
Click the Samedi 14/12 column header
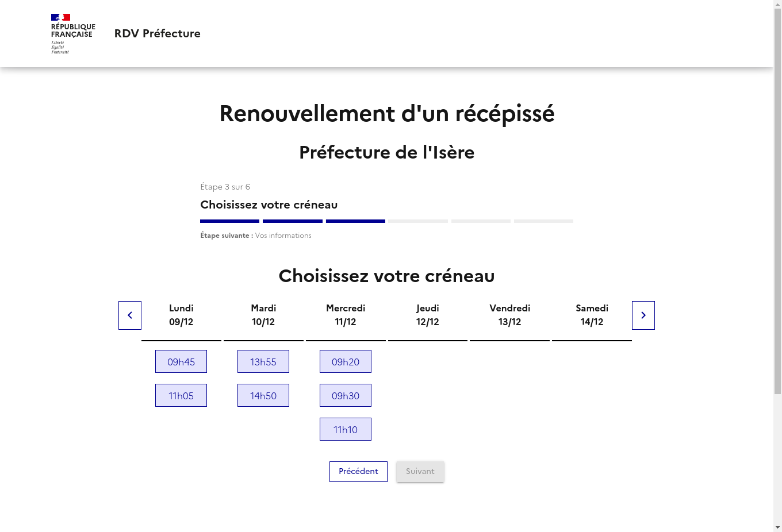pyautogui.click(x=592, y=315)
